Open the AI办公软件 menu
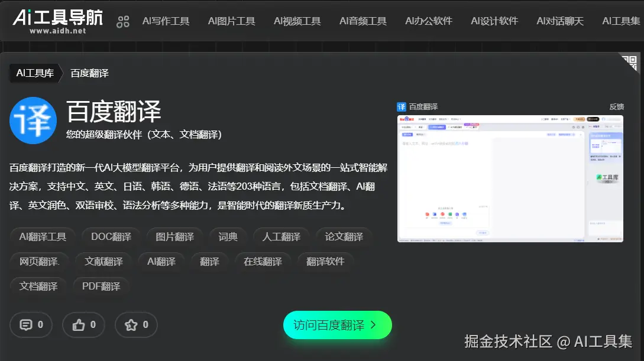Screen dimensions: 644x361 [x=429, y=21]
